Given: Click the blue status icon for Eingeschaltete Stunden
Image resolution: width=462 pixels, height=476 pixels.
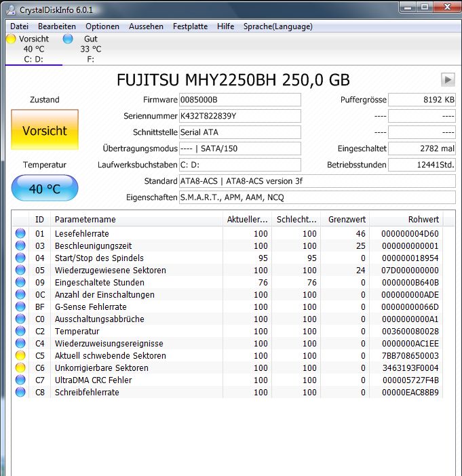Looking at the screenshot, I should point(20,282).
